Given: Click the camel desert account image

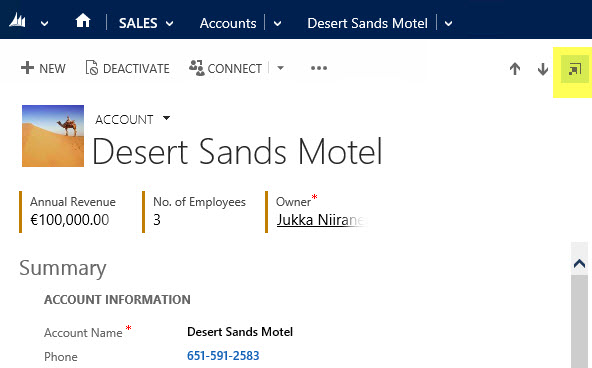Looking at the screenshot, I should coord(53,136).
